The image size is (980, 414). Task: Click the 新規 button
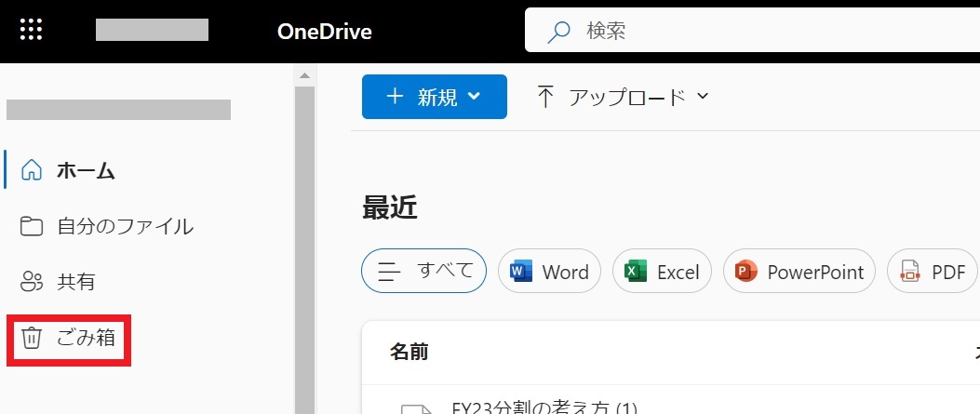[x=435, y=96]
